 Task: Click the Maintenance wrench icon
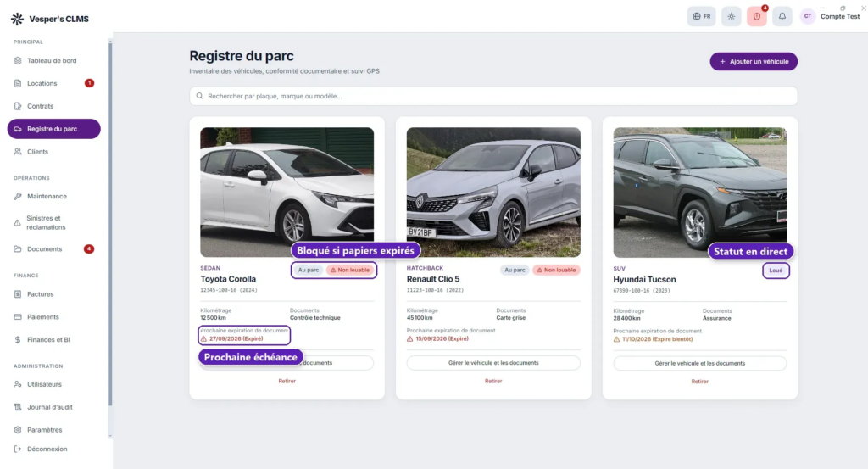point(18,196)
